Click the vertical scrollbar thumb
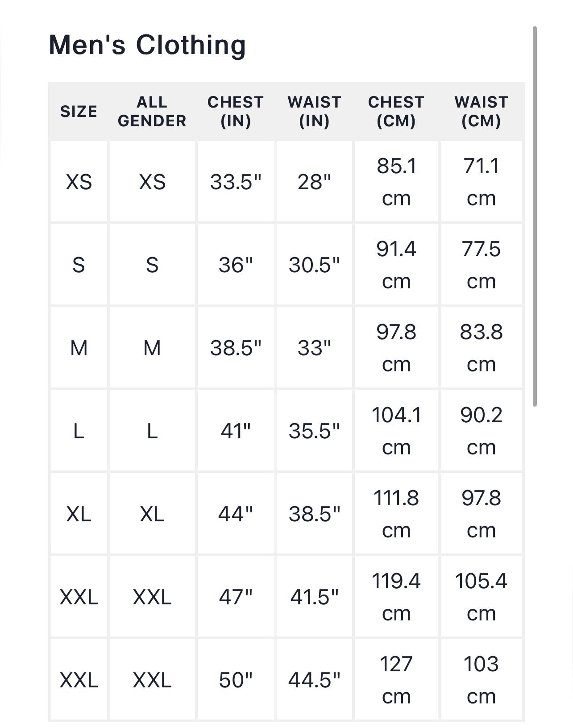This screenshot has height=728, width=573. [x=534, y=216]
